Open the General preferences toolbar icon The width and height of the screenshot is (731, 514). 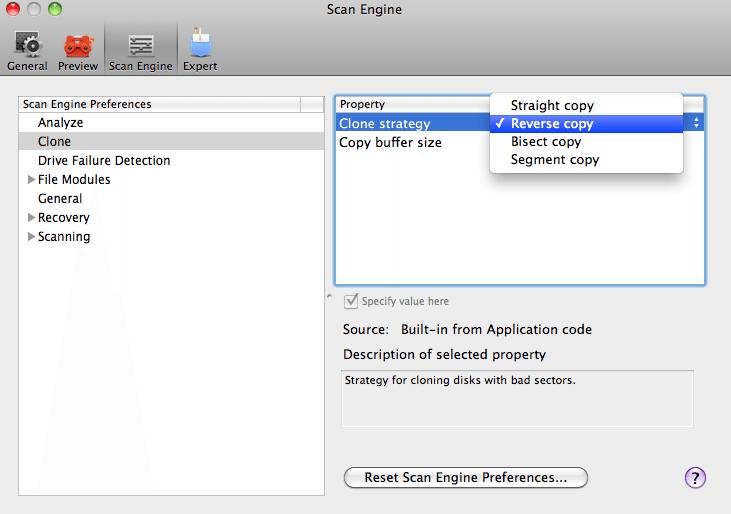(x=27, y=50)
